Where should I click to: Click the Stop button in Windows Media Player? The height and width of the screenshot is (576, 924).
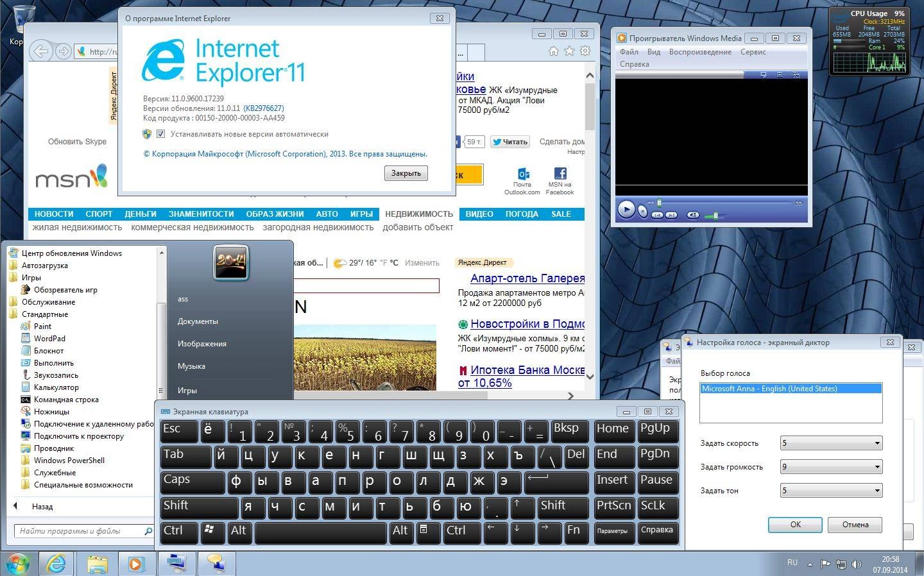[x=643, y=212]
